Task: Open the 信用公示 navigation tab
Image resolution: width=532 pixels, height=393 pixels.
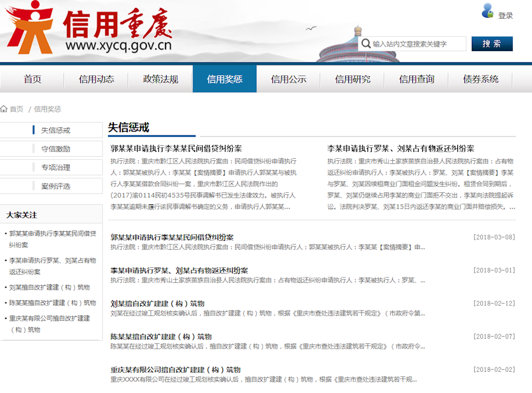Action: pyautogui.click(x=288, y=79)
